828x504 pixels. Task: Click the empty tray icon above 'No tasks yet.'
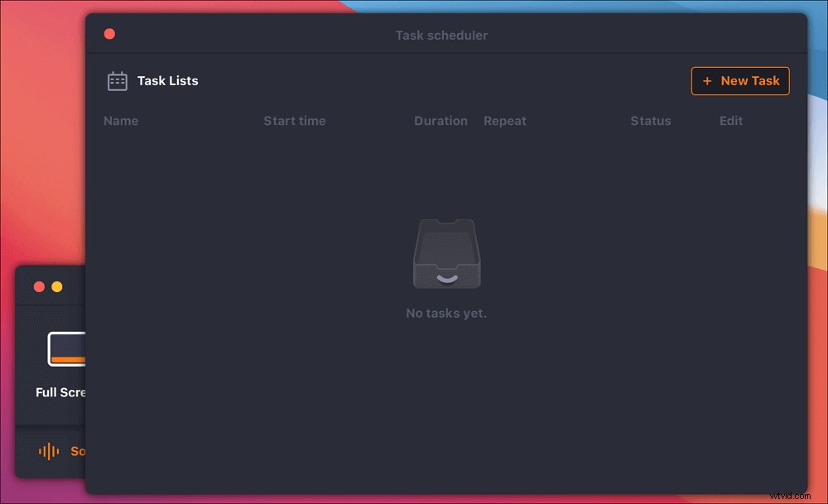[447, 254]
